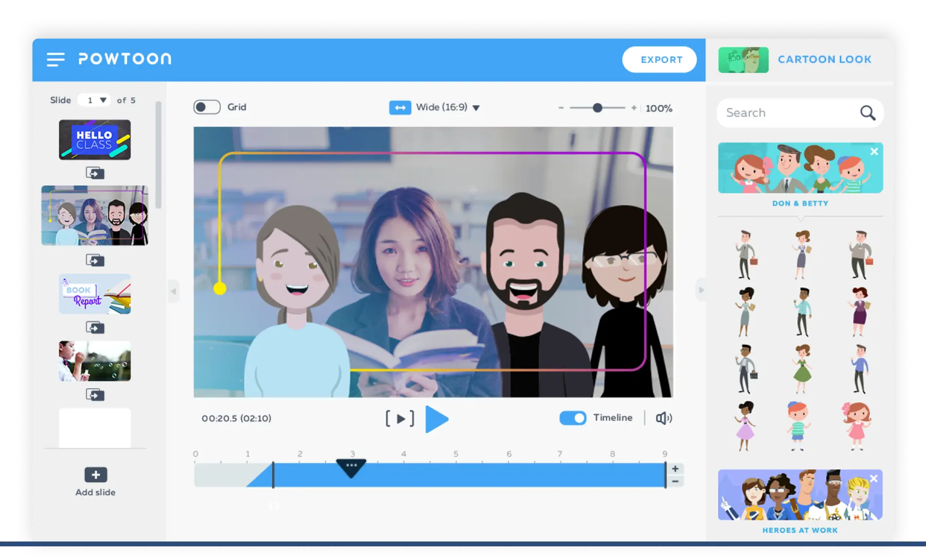
Task: Select the play-in-frame preview icon
Action: (x=400, y=418)
